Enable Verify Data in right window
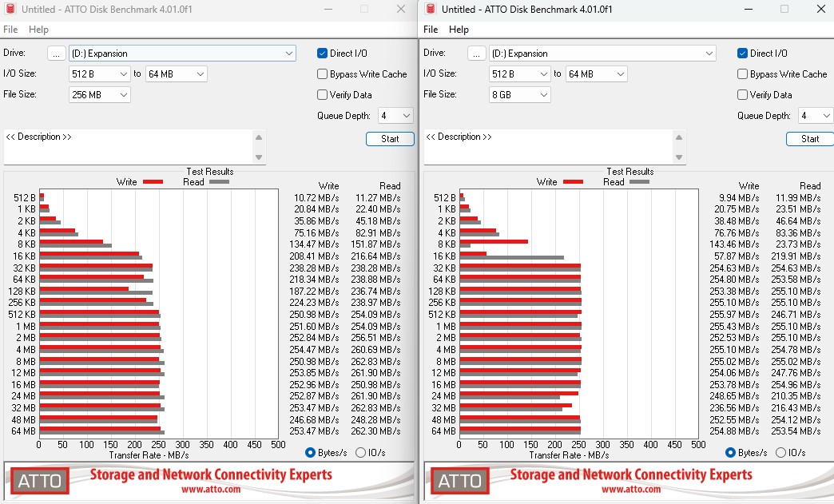834x504 pixels. click(742, 94)
